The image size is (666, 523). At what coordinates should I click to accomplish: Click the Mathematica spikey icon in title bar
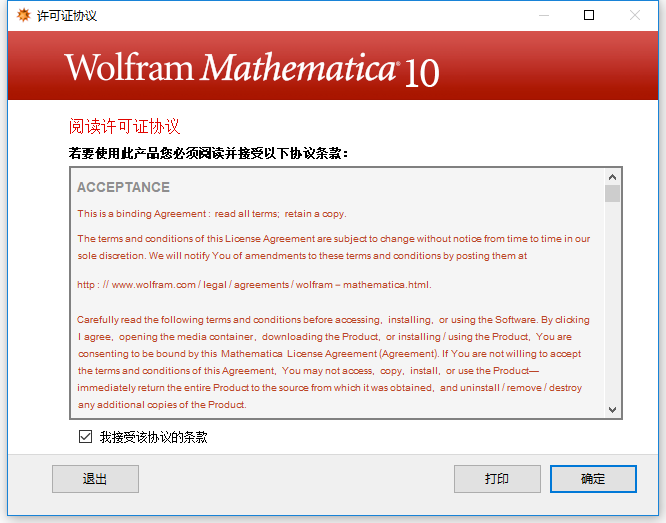[x=24, y=15]
